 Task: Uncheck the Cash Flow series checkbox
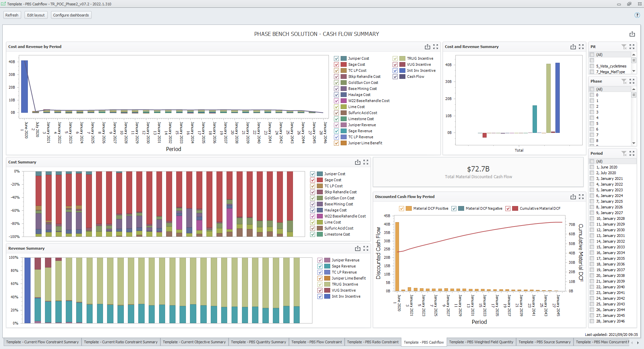[395, 77]
